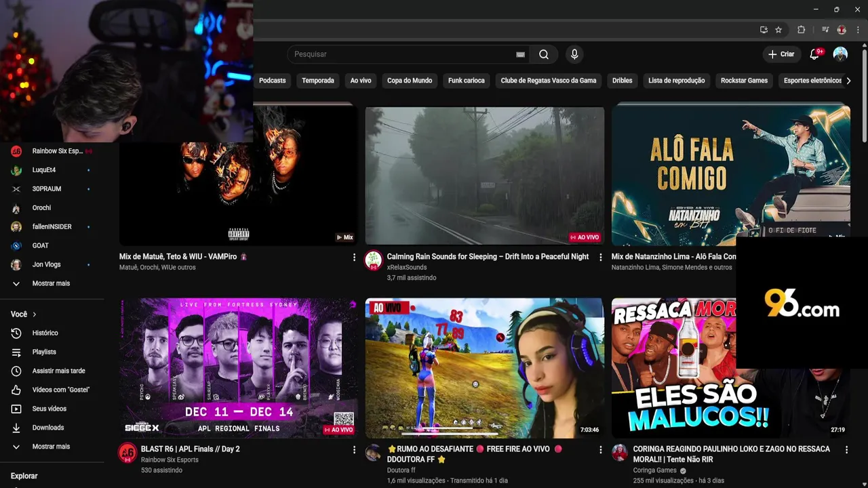Image resolution: width=868 pixels, height=488 pixels.
Task: Open Vídeos com "Gostei"
Action: pyautogui.click(x=52, y=390)
